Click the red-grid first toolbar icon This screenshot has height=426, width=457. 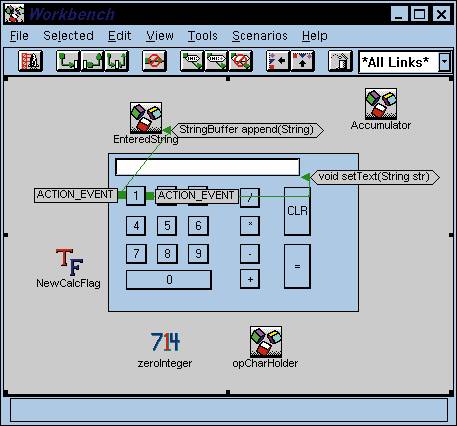click(x=30, y=61)
